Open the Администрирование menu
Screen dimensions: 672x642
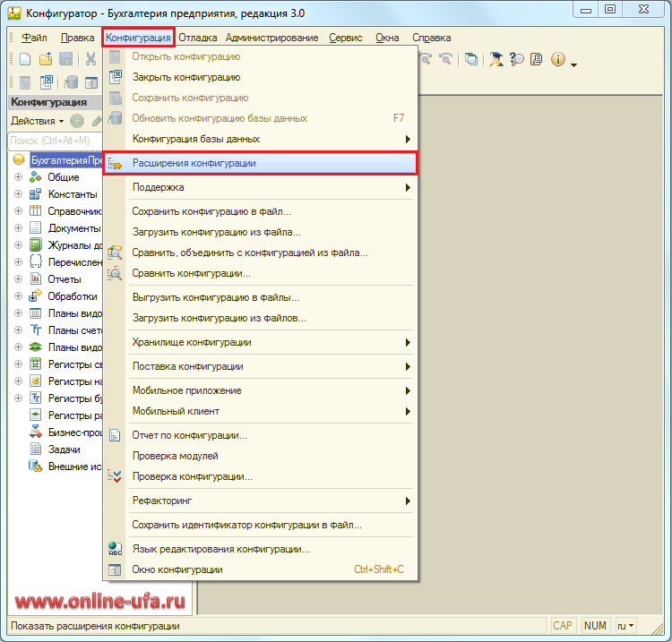[271, 38]
